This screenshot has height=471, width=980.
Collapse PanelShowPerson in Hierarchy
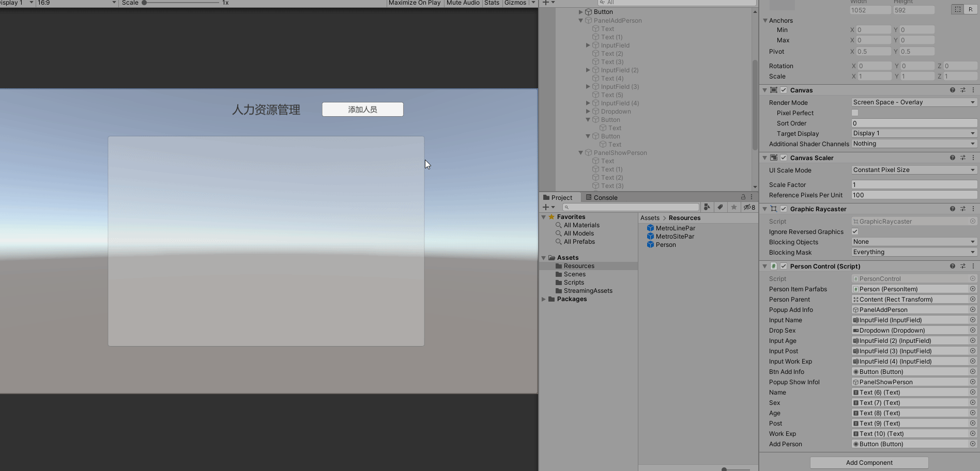pos(580,153)
